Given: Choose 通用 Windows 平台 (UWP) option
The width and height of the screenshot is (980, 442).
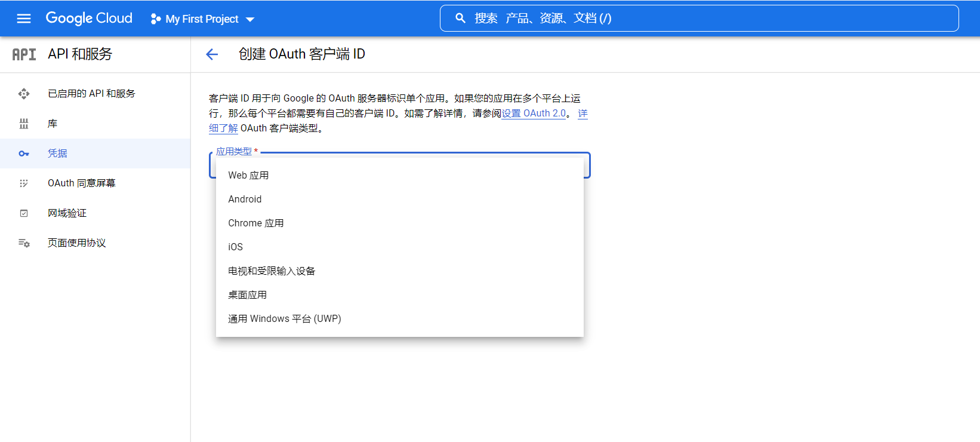Looking at the screenshot, I should [x=284, y=319].
